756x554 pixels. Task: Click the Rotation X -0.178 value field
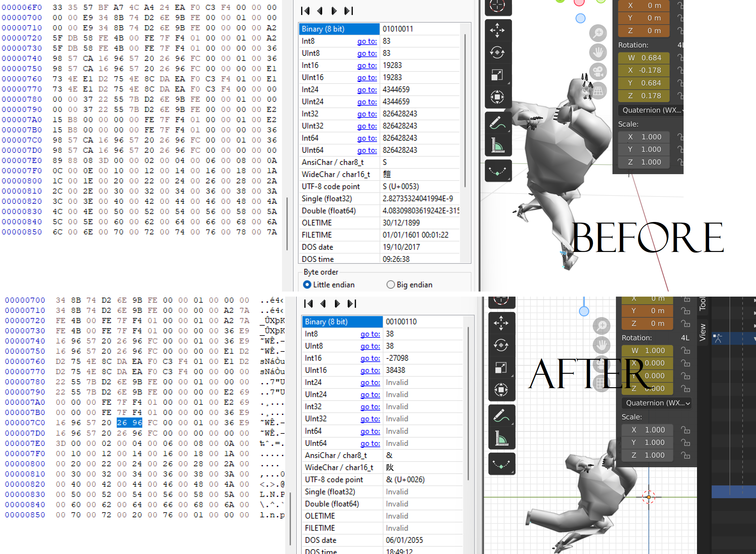pos(644,70)
